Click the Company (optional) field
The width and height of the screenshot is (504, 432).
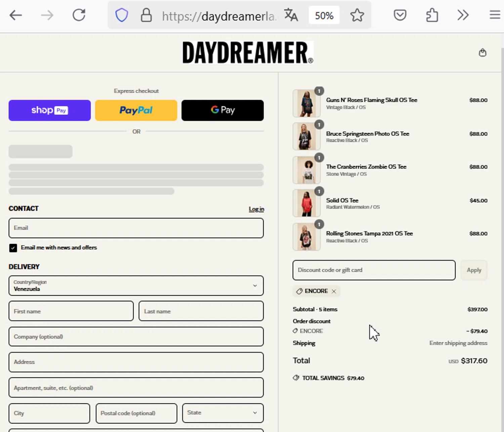point(136,337)
